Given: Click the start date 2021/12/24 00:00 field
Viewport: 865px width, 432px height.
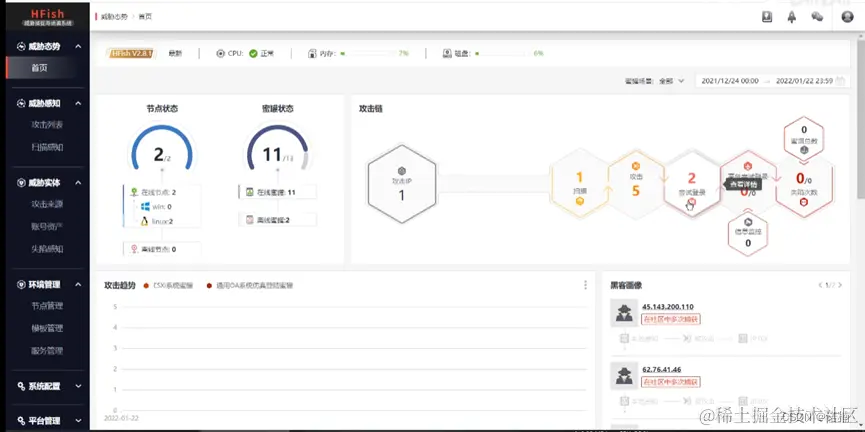Looking at the screenshot, I should pyautogui.click(x=730, y=81).
